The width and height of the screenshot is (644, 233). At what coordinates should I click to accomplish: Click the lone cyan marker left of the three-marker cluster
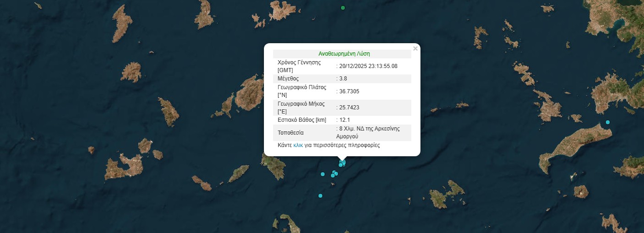[323, 174]
